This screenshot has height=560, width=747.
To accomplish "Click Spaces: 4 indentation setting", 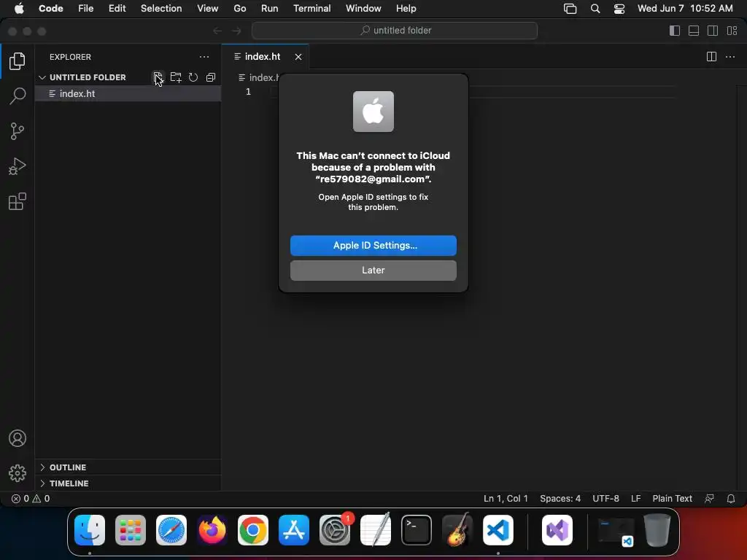I will coord(560,499).
